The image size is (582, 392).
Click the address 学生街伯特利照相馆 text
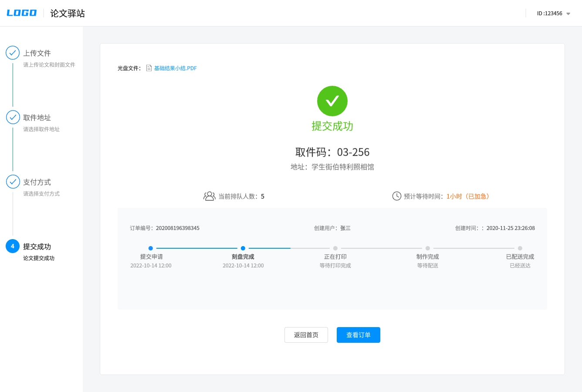point(343,167)
